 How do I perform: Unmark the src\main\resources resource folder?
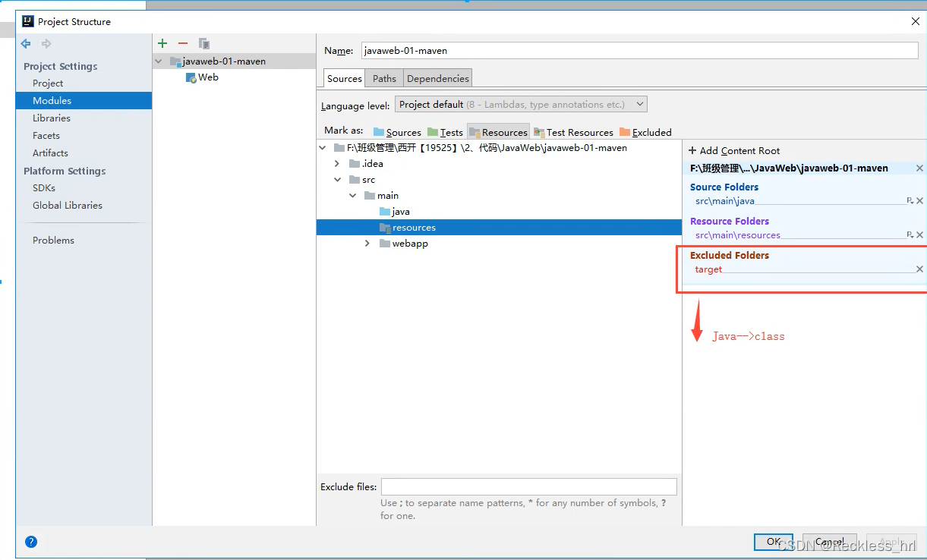click(x=919, y=235)
